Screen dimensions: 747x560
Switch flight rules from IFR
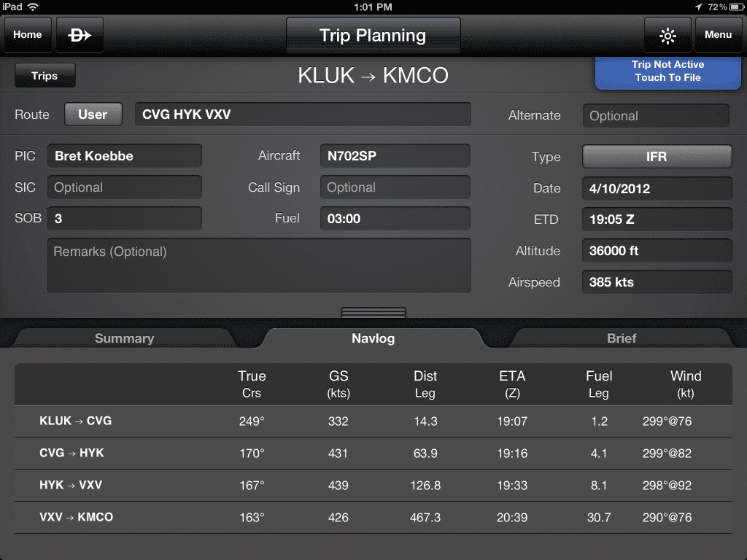pyautogui.click(x=656, y=155)
